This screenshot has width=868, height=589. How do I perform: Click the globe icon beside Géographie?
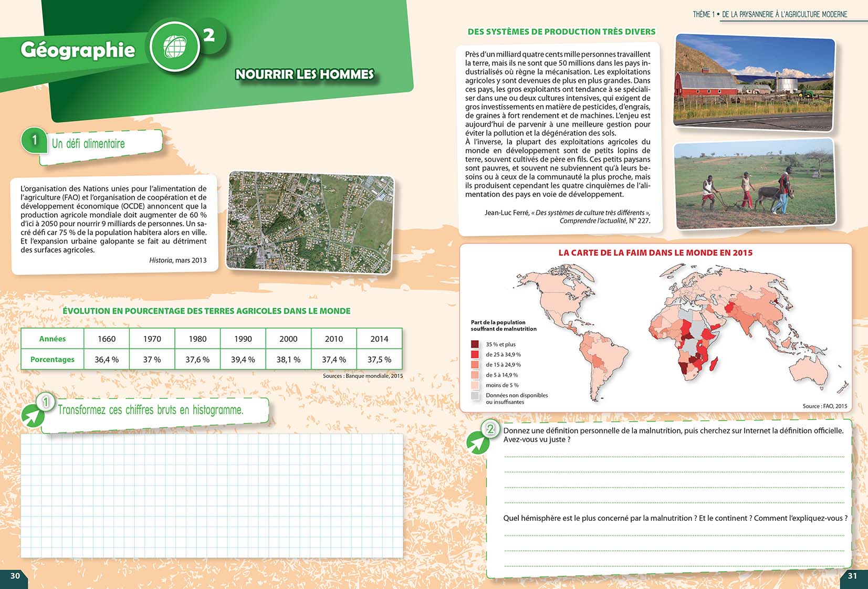(x=174, y=47)
